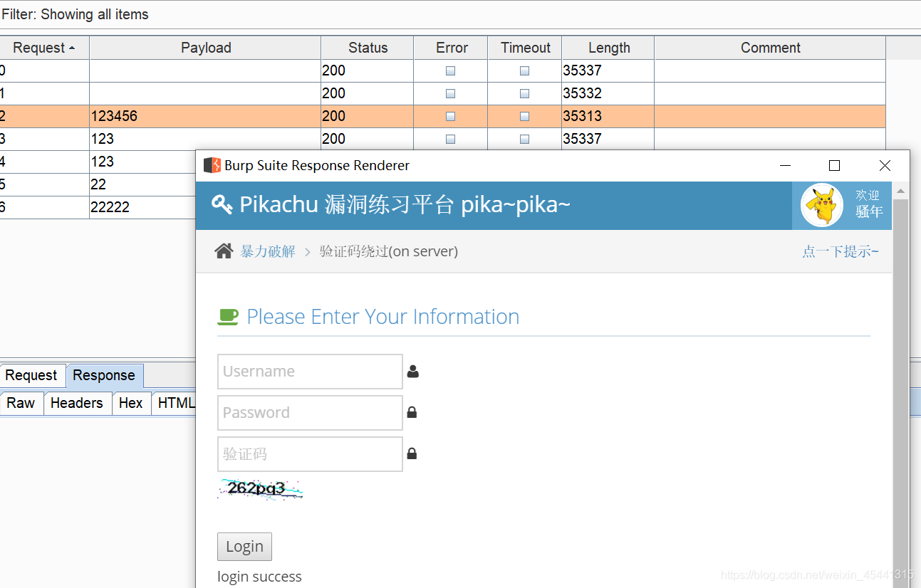Switch to the Response tab
Viewport: 921px width, 588px height.
pos(104,375)
